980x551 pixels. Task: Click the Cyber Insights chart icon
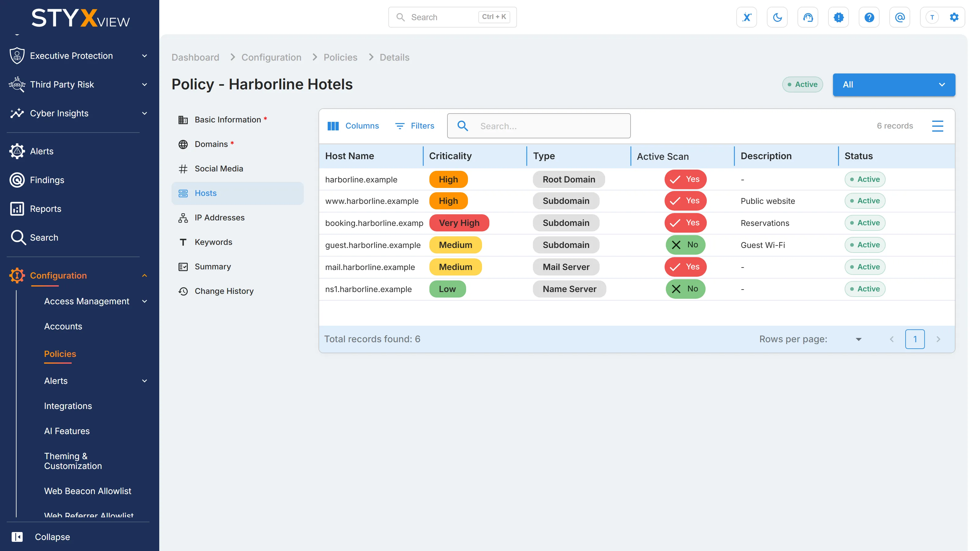point(17,113)
